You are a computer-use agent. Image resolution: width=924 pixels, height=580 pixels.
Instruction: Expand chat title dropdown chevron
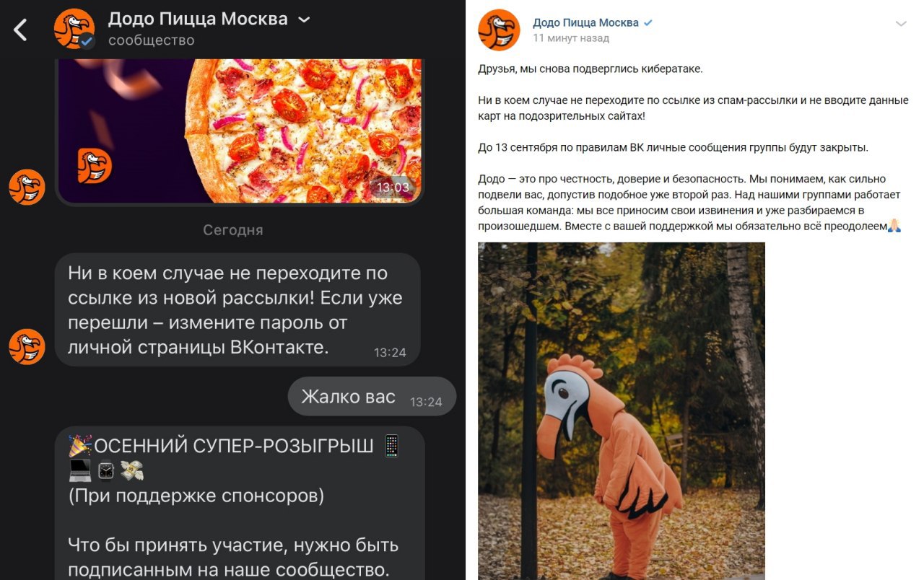[x=304, y=19]
